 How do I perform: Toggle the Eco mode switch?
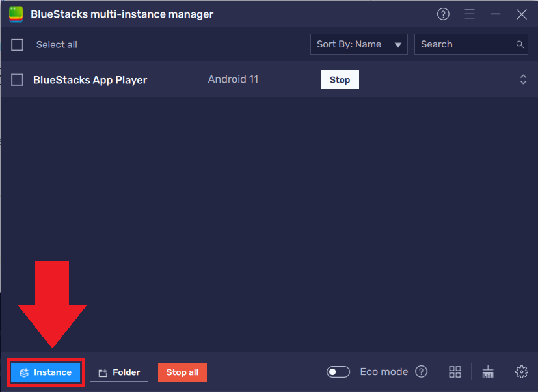338,372
